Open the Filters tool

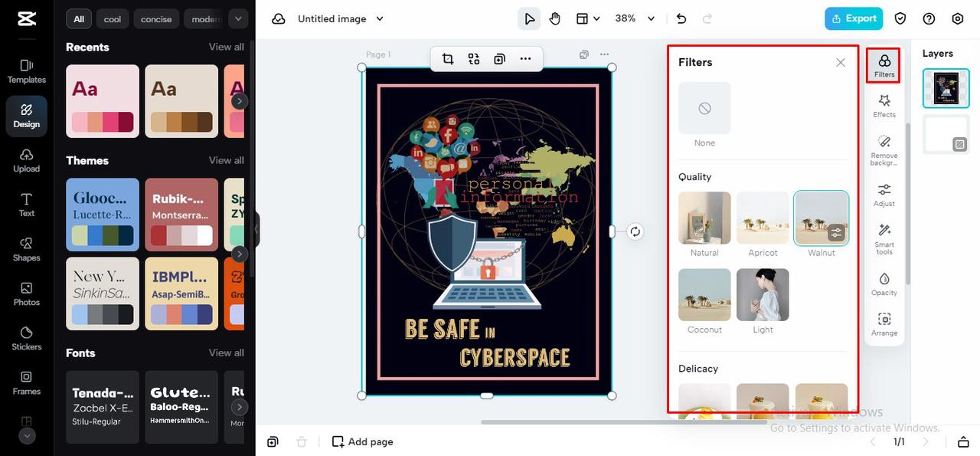click(884, 65)
